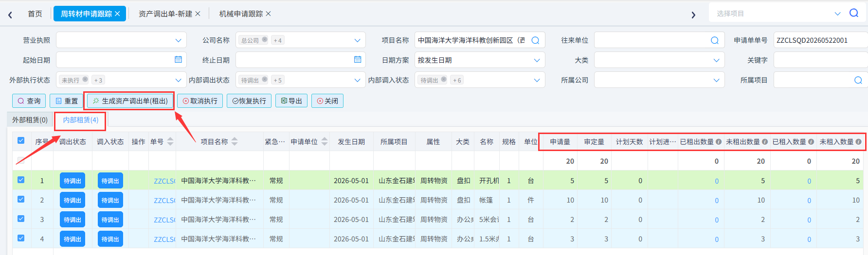
Task: Open the 选择项目 dropdown arrow
Action: tap(837, 14)
